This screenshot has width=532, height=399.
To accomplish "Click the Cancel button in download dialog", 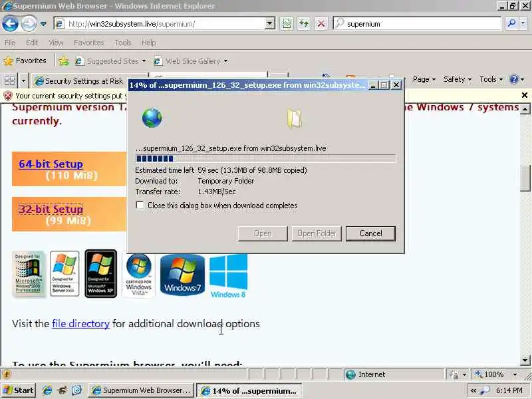I will coord(370,233).
